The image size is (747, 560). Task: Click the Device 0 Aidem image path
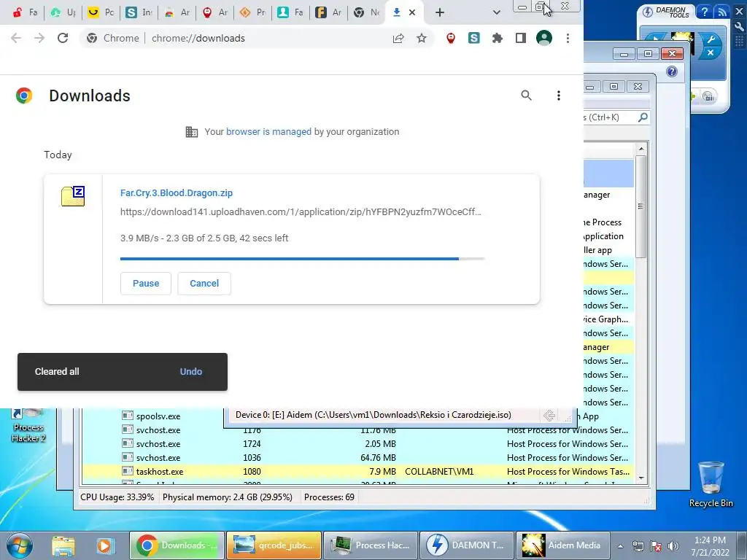[x=373, y=415]
